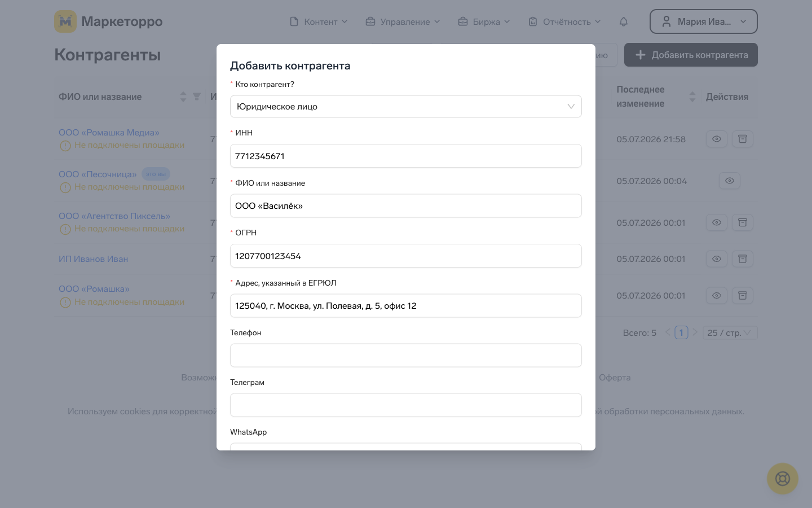Sort by ФИО или название column
The width and height of the screenshot is (812, 508).
[x=183, y=97]
